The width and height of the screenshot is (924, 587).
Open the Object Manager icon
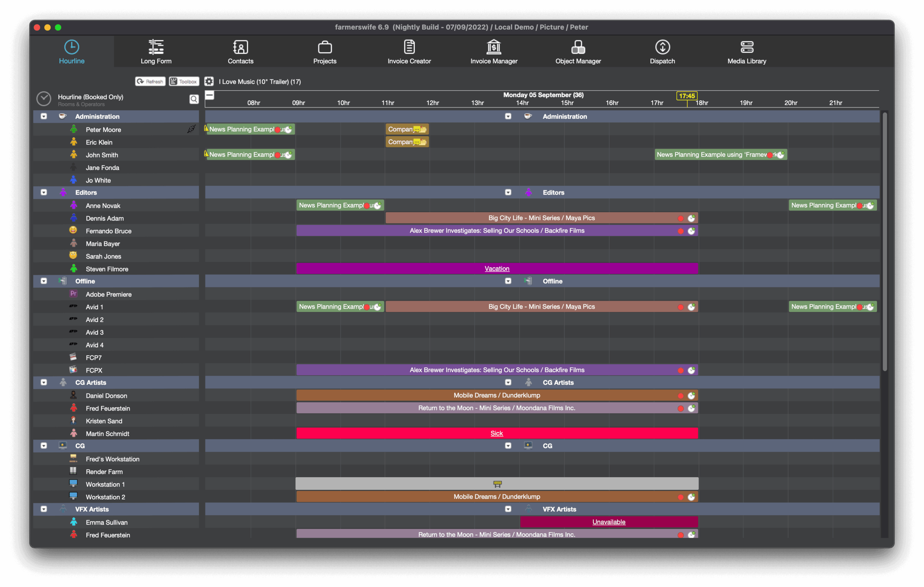point(578,47)
